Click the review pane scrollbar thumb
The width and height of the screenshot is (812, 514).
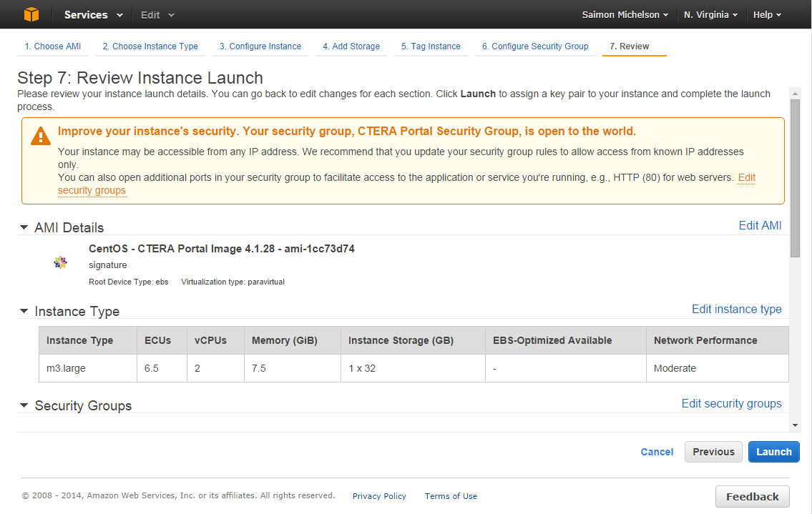coord(795,177)
